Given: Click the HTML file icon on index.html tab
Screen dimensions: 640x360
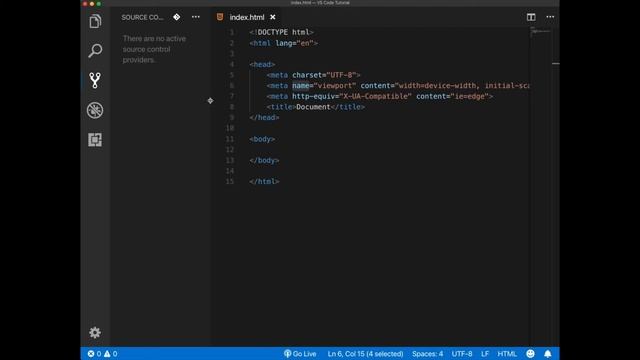Looking at the screenshot, I should pos(220,17).
